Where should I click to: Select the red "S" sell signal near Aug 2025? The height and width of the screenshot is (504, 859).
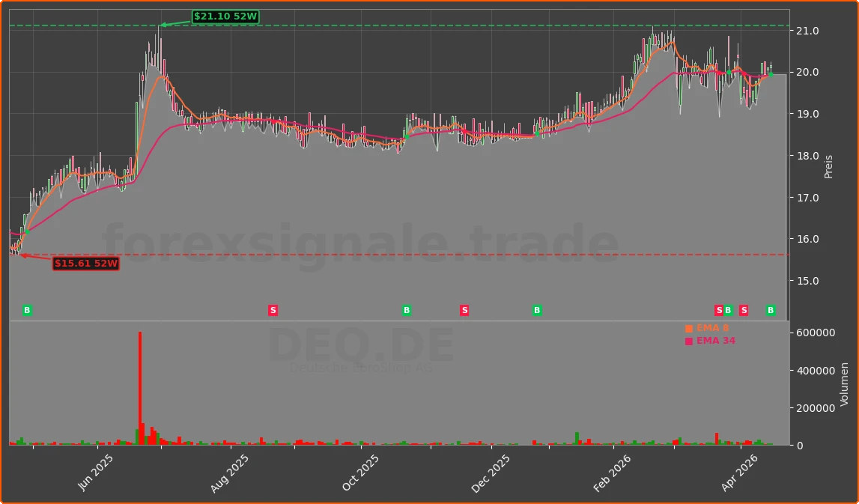tap(273, 309)
